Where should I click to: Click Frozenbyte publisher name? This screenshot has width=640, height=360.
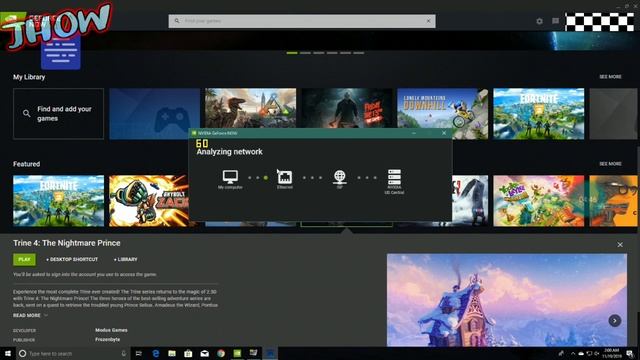[x=108, y=340]
